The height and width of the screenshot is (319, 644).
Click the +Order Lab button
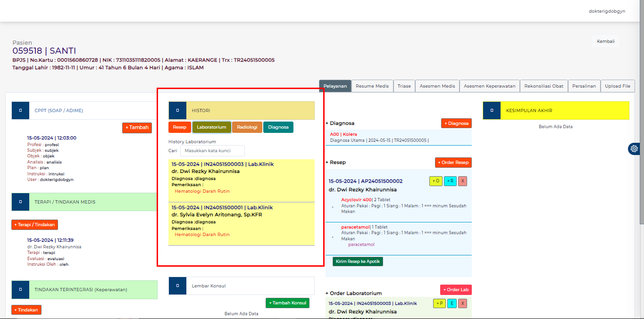point(455,290)
